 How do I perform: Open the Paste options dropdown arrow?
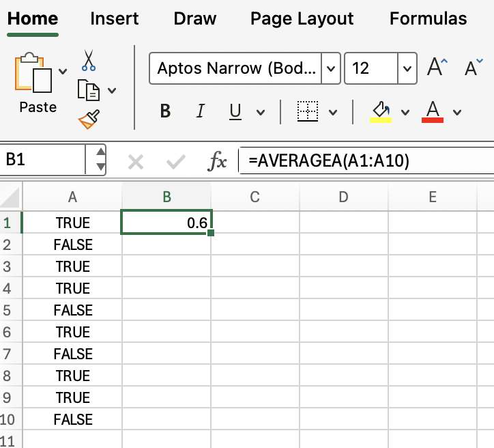coord(63,71)
